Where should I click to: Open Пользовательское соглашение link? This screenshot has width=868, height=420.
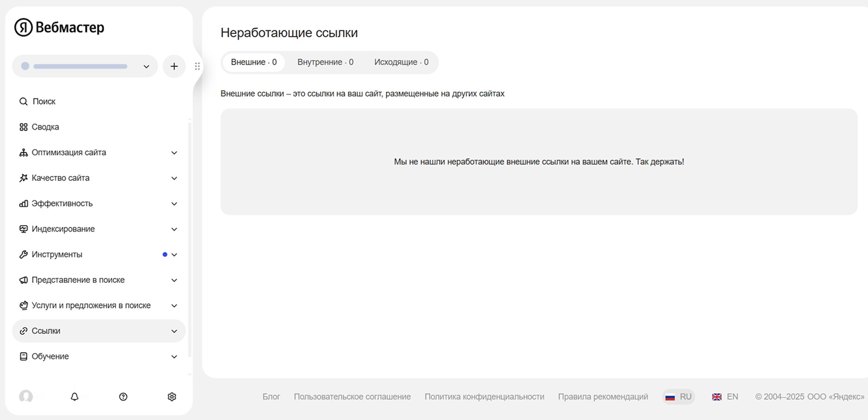[352, 397]
